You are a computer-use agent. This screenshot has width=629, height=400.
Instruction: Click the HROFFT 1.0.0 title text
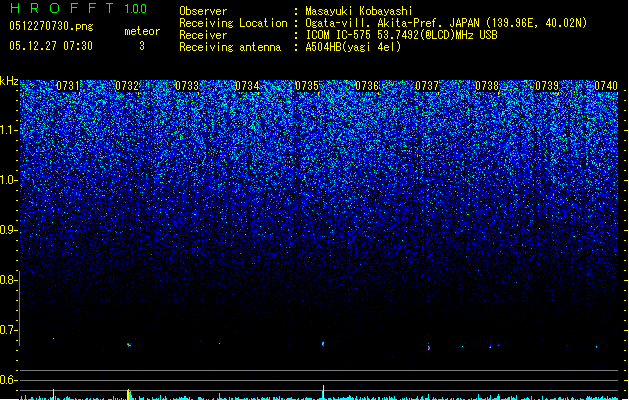point(78,8)
